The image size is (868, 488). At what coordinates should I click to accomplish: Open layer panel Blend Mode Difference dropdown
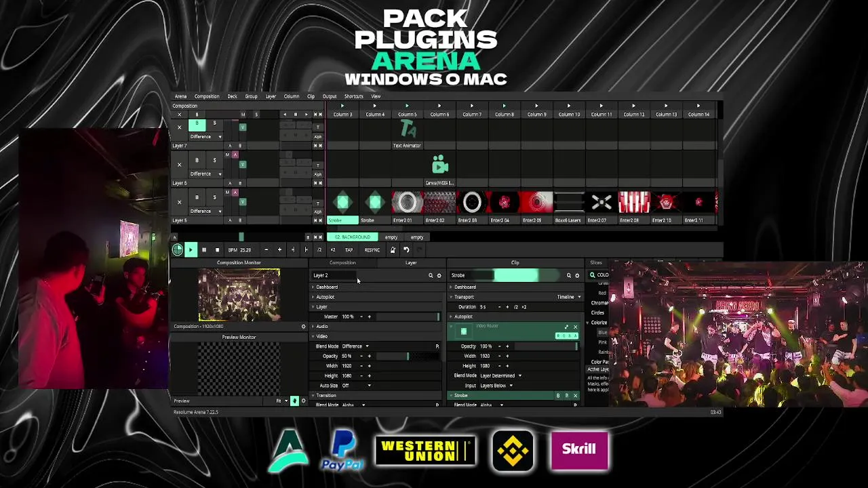(x=355, y=346)
